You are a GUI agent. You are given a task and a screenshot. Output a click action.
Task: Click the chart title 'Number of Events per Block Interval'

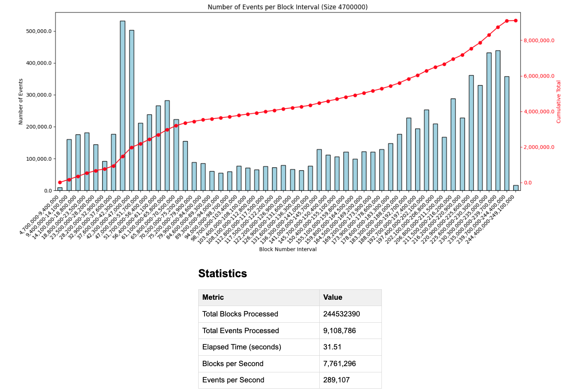(288, 7)
